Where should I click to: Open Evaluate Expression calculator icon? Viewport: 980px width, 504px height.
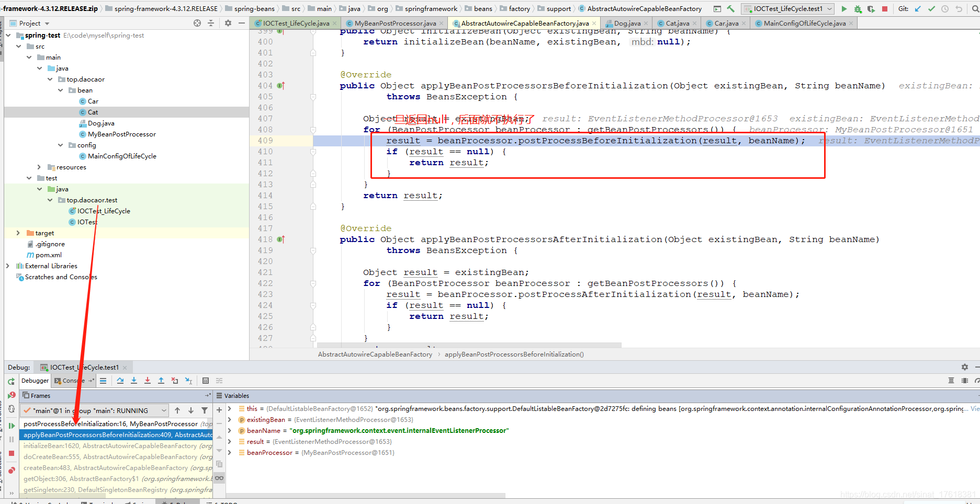(206, 381)
